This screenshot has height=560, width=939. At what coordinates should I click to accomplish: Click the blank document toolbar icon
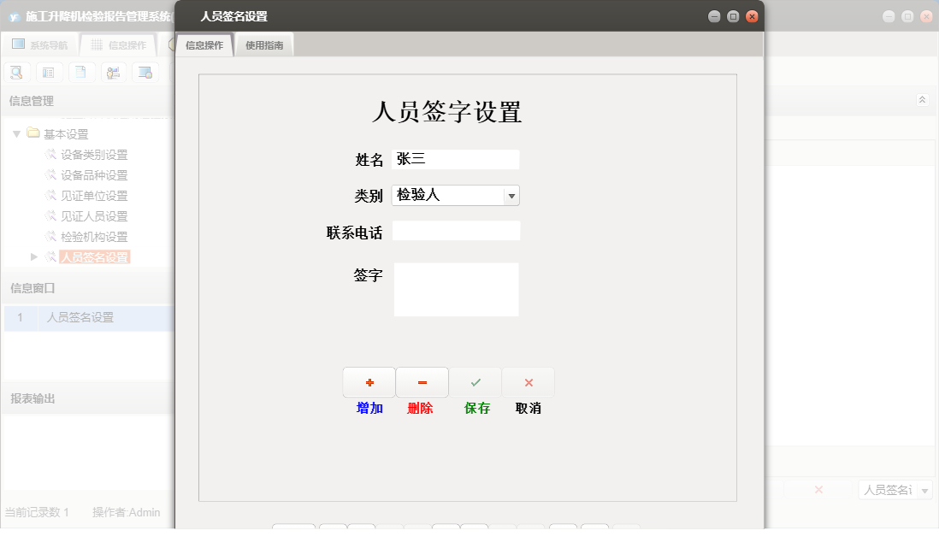click(81, 72)
